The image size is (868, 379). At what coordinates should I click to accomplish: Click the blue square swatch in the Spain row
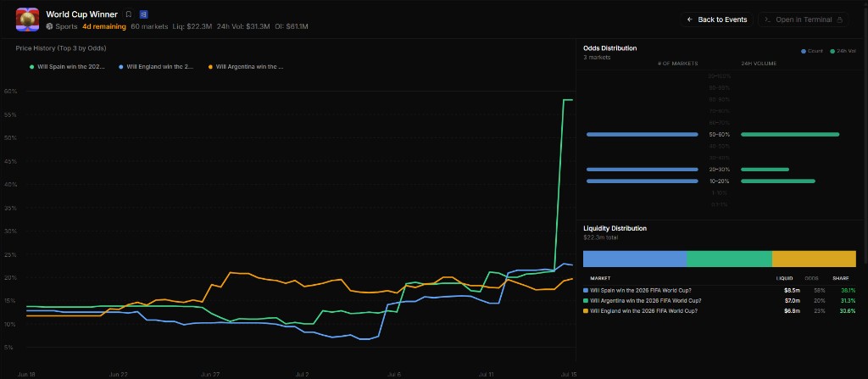[x=587, y=290]
